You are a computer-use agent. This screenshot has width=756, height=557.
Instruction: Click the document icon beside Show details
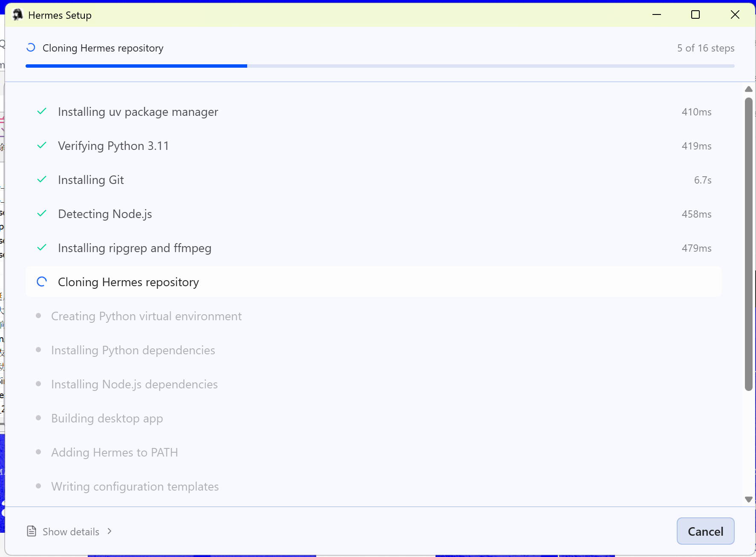[x=32, y=531]
